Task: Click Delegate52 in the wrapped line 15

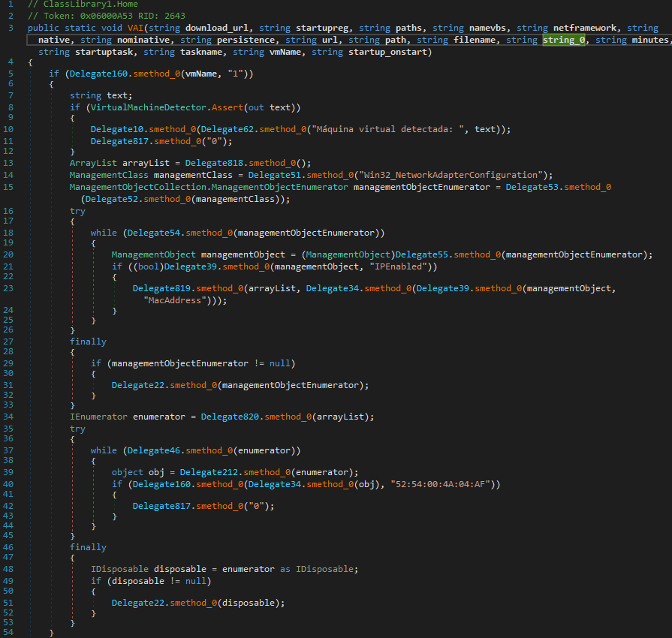Action: tap(111, 199)
